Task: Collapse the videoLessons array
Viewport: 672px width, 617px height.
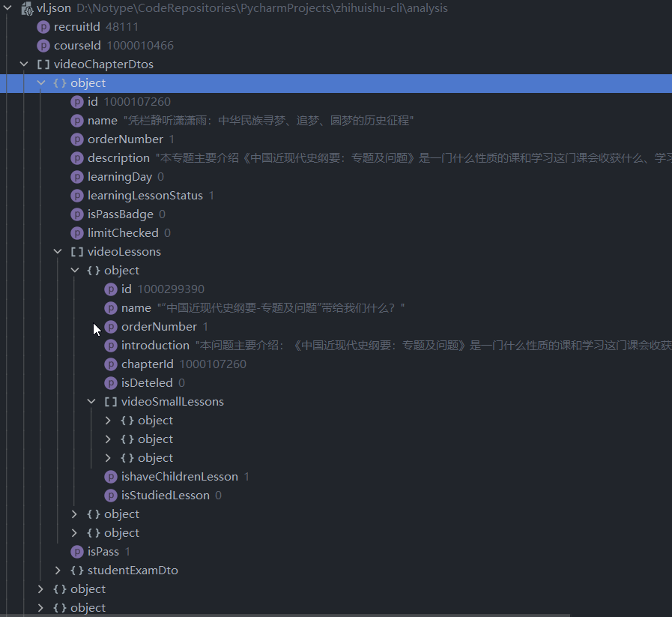Action: tap(58, 252)
